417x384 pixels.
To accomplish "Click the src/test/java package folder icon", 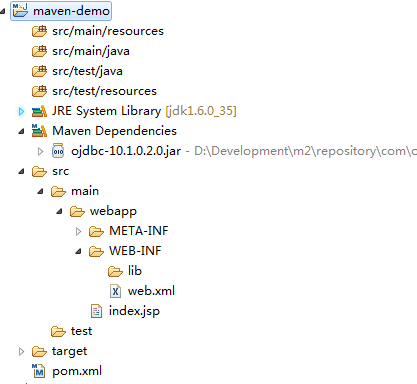I will click(x=39, y=71).
